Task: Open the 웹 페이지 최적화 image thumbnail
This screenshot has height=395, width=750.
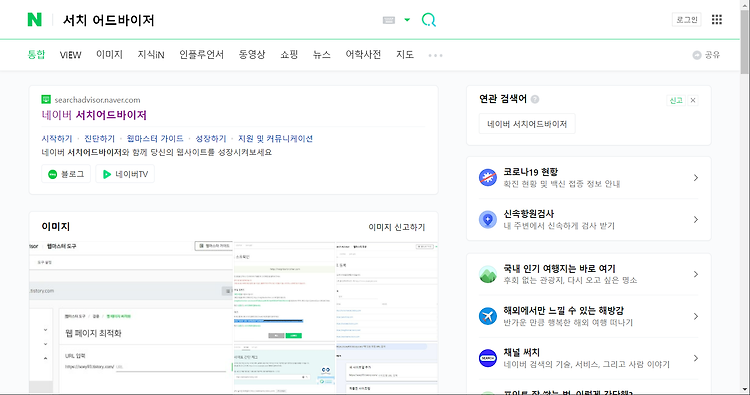Action: 131,317
